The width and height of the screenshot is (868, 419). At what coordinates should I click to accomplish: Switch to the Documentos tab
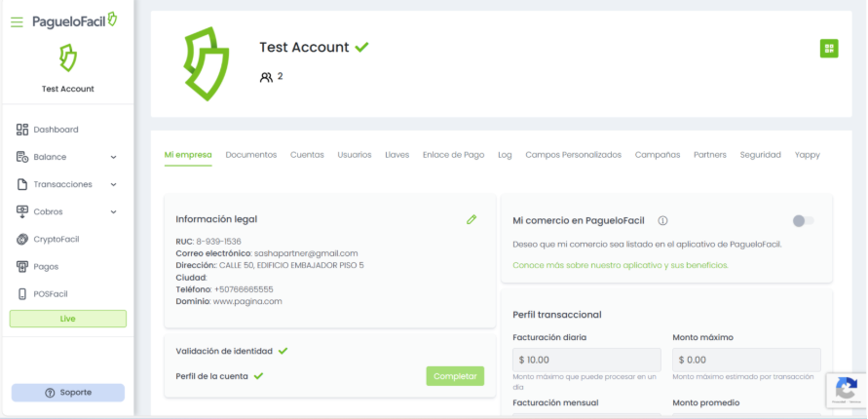click(x=251, y=155)
